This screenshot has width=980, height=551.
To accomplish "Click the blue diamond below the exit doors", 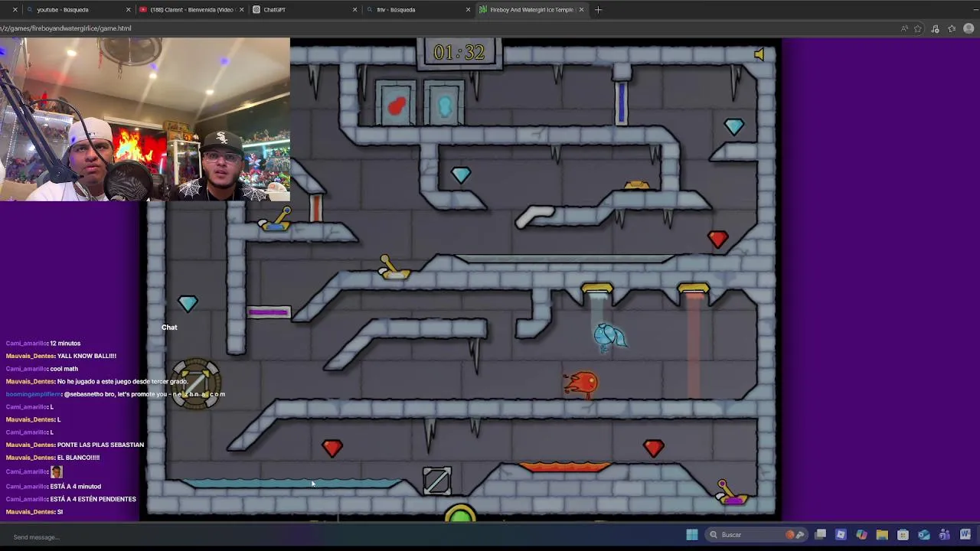I will pyautogui.click(x=460, y=175).
